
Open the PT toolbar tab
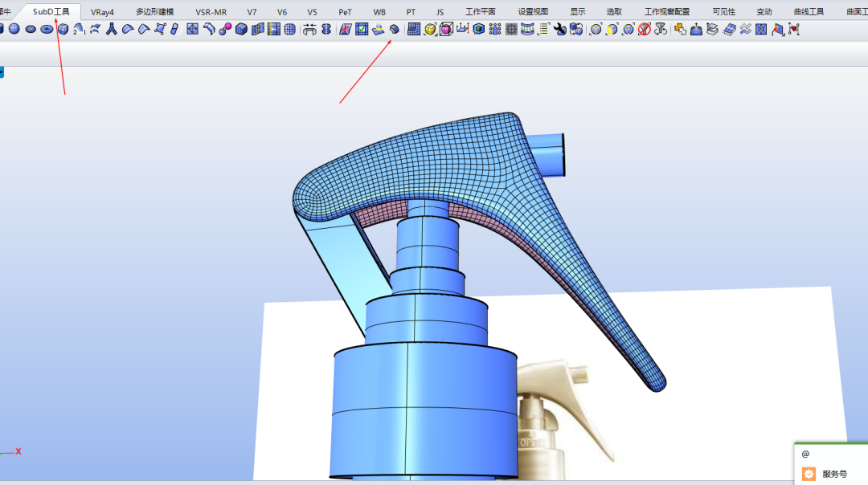pyautogui.click(x=411, y=11)
